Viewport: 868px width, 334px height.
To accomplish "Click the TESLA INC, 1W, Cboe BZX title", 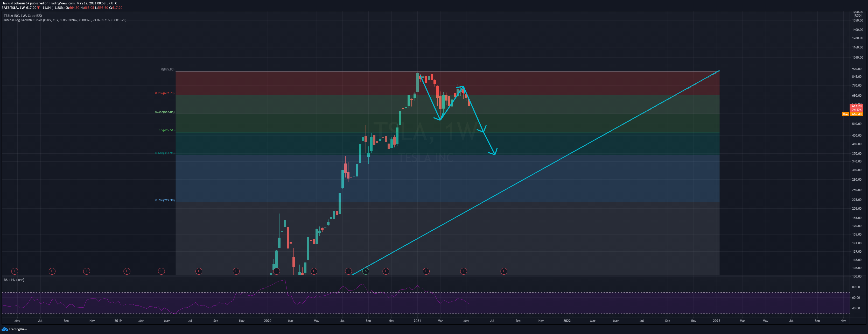I will [23, 16].
